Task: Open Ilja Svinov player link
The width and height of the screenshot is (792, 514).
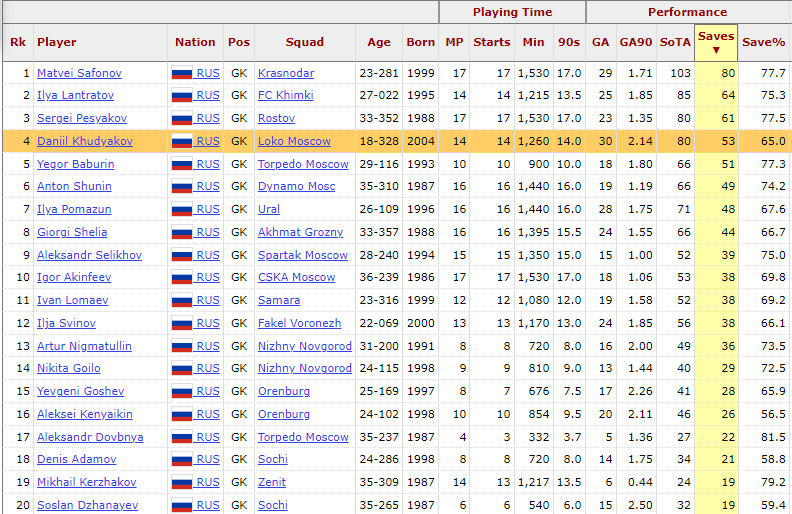Action: [66, 323]
